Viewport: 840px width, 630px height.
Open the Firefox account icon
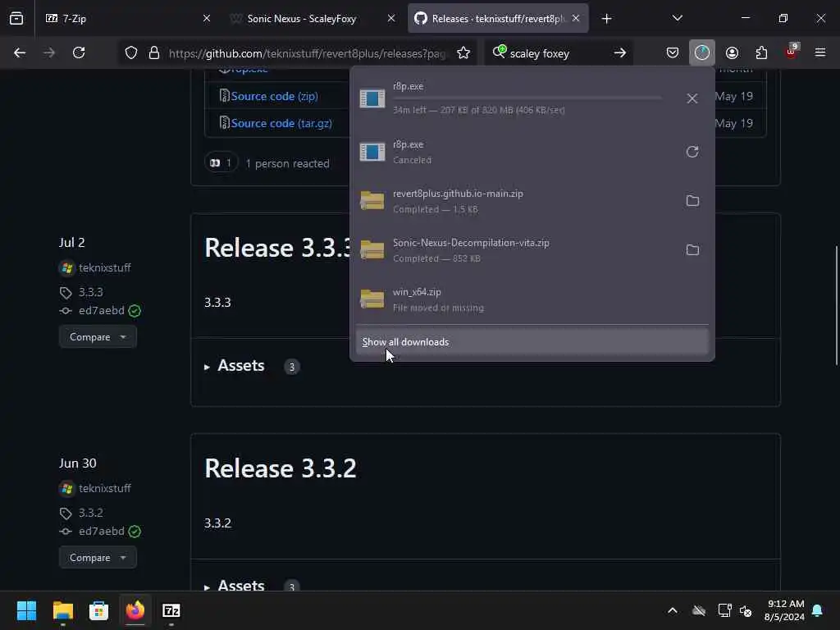tap(732, 52)
